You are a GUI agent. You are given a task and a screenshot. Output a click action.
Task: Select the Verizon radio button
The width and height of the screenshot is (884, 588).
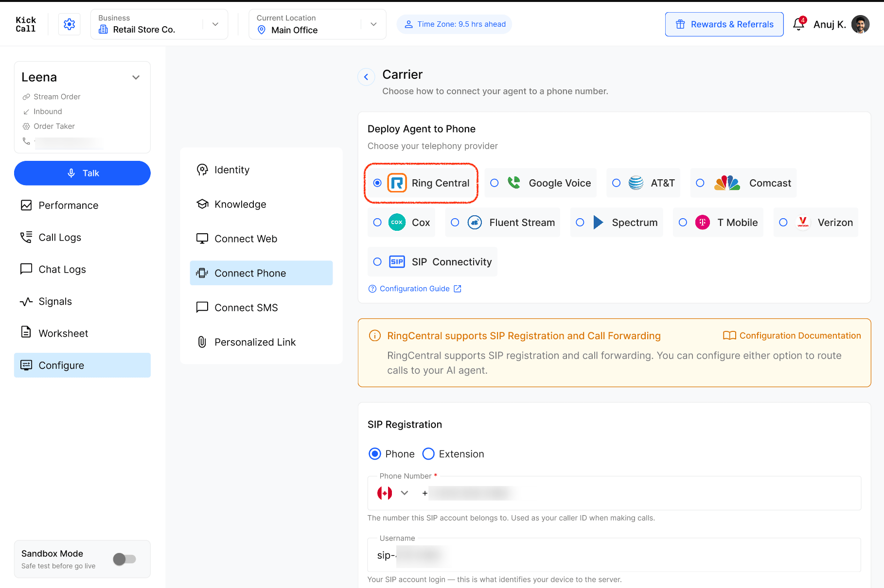coord(783,222)
